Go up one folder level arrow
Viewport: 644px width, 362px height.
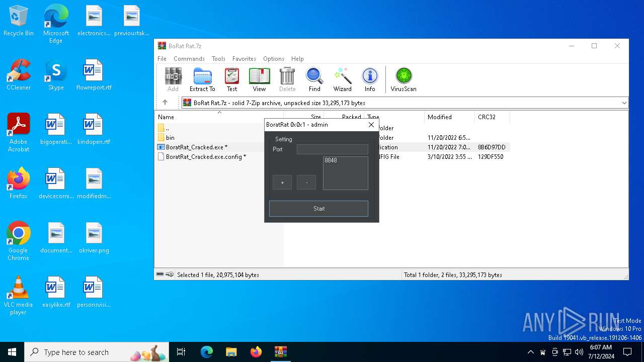click(165, 103)
